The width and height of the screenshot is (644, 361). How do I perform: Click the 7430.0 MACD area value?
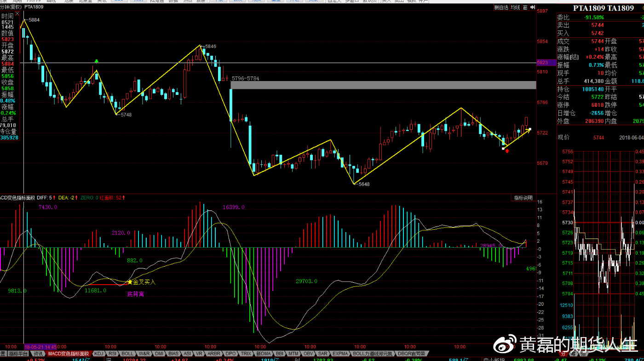48,207
